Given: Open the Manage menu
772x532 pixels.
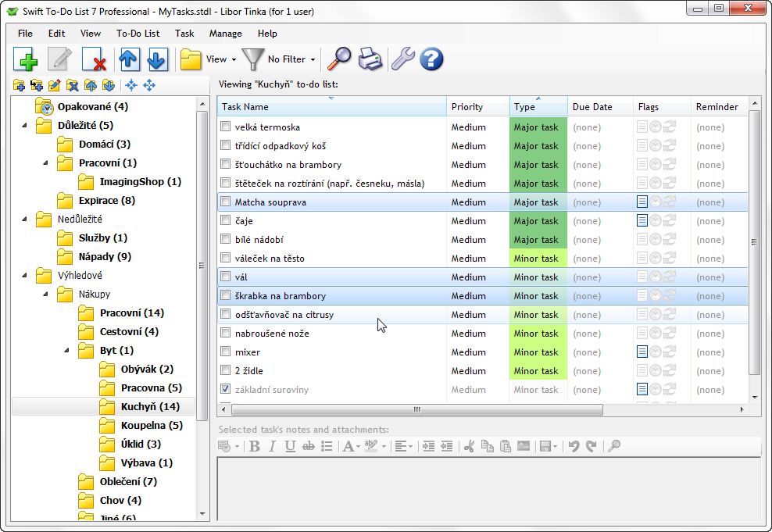Looking at the screenshot, I should tap(225, 34).
